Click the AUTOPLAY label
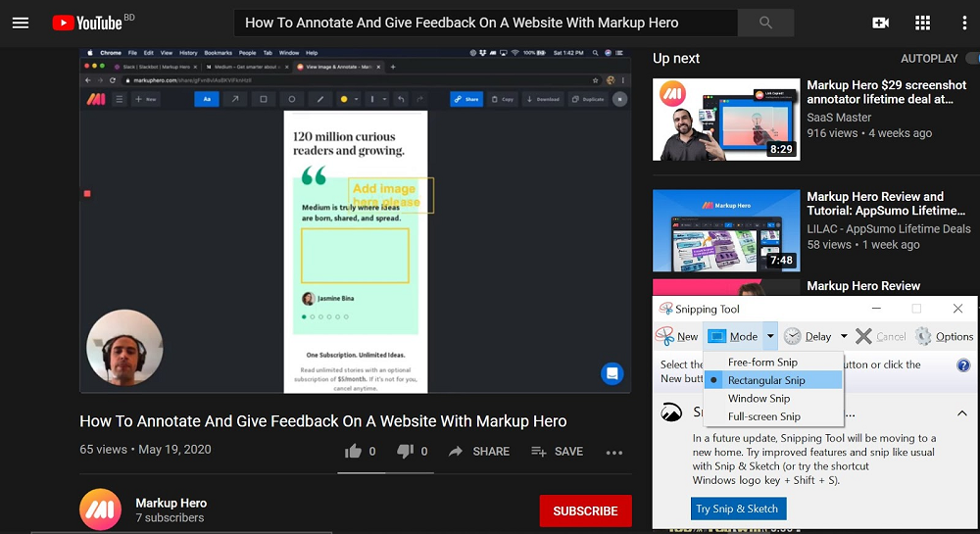980x534 pixels. 929,59
